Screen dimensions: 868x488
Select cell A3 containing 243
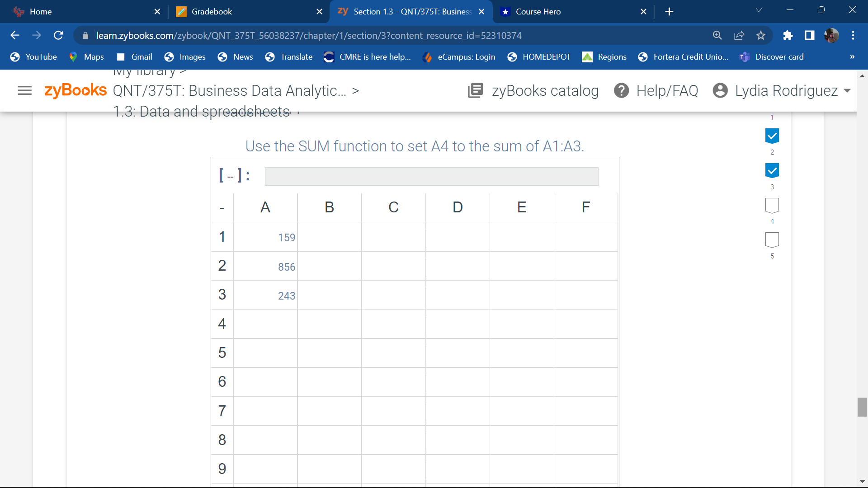point(265,295)
